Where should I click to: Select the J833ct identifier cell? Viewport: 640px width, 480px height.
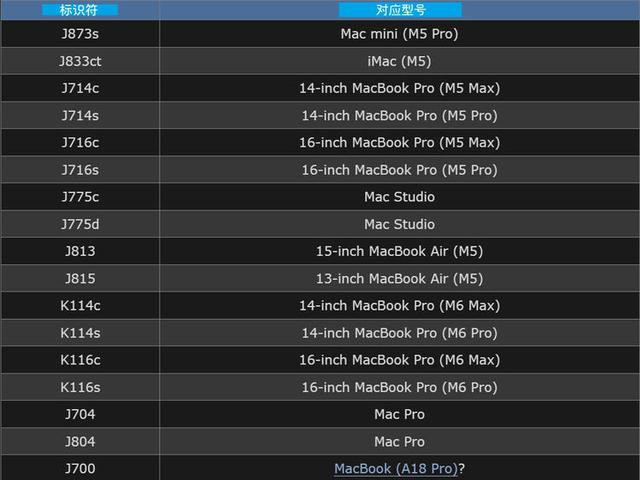80,61
